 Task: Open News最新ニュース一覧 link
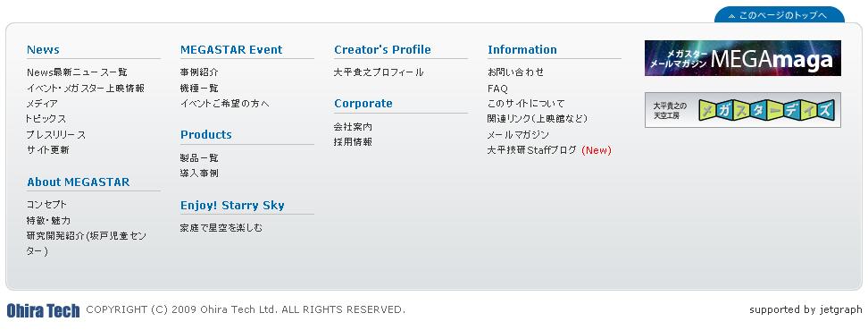click(x=77, y=72)
